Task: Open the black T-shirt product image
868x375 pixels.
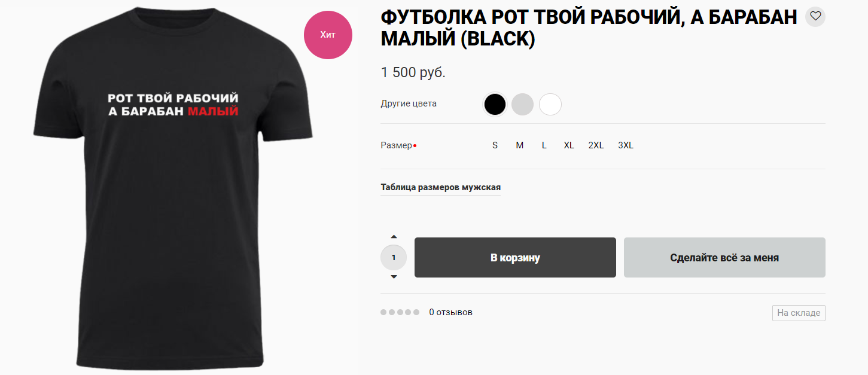Action: click(x=172, y=187)
